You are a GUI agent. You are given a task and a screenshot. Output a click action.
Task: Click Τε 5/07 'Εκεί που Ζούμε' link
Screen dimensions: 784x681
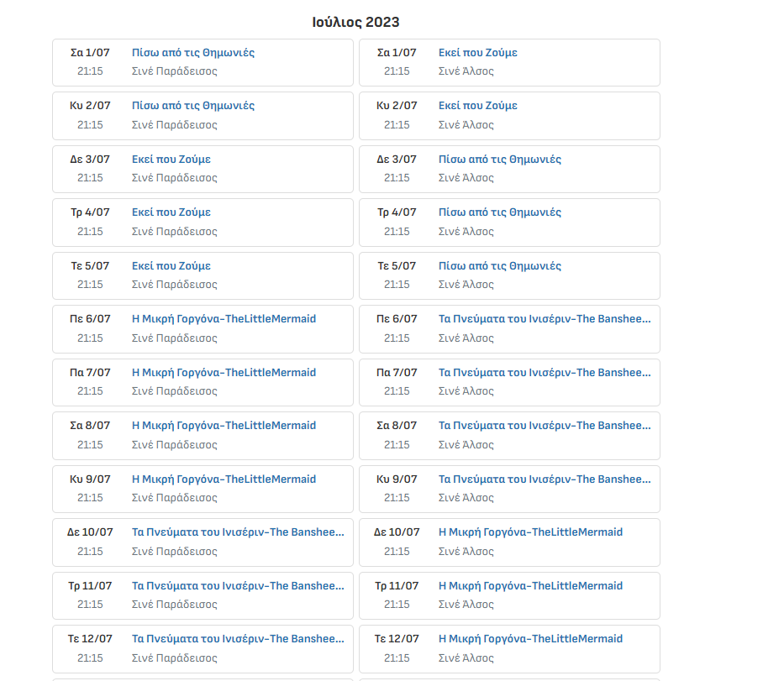[171, 266]
